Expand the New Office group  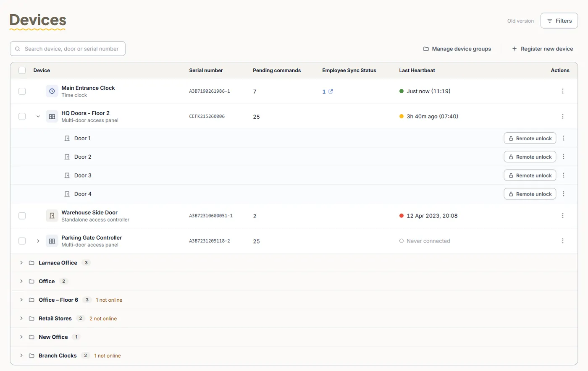tap(21, 337)
